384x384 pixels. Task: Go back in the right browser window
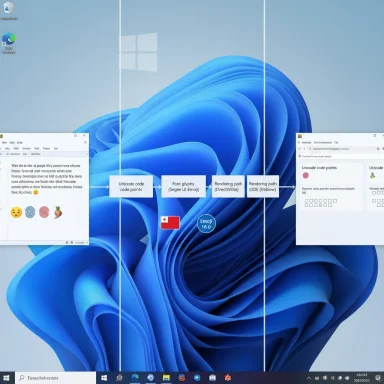coord(299,149)
